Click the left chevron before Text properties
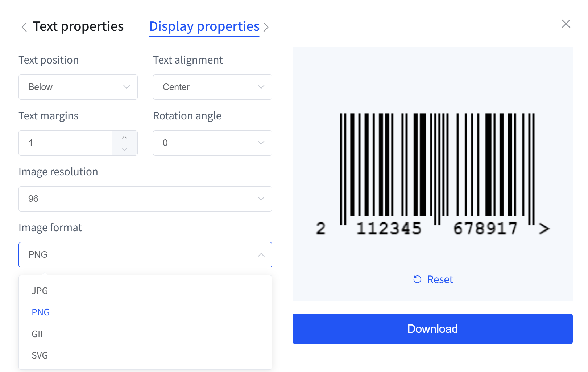This screenshot has height=372, width=588. tap(24, 27)
